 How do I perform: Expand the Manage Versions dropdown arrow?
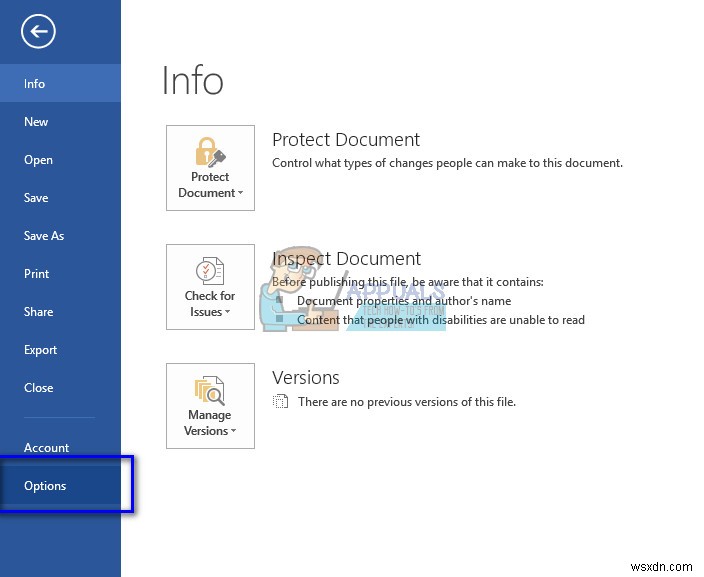click(233, 431)
